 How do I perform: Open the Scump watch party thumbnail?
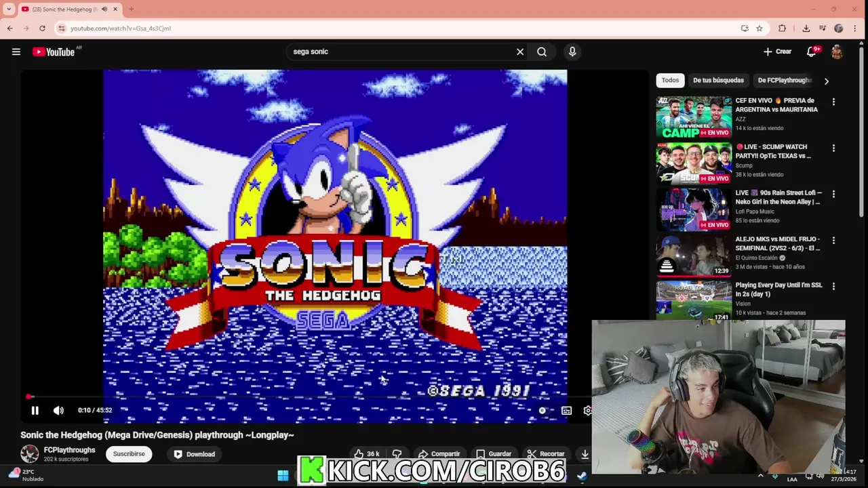(x=694, y=163)
